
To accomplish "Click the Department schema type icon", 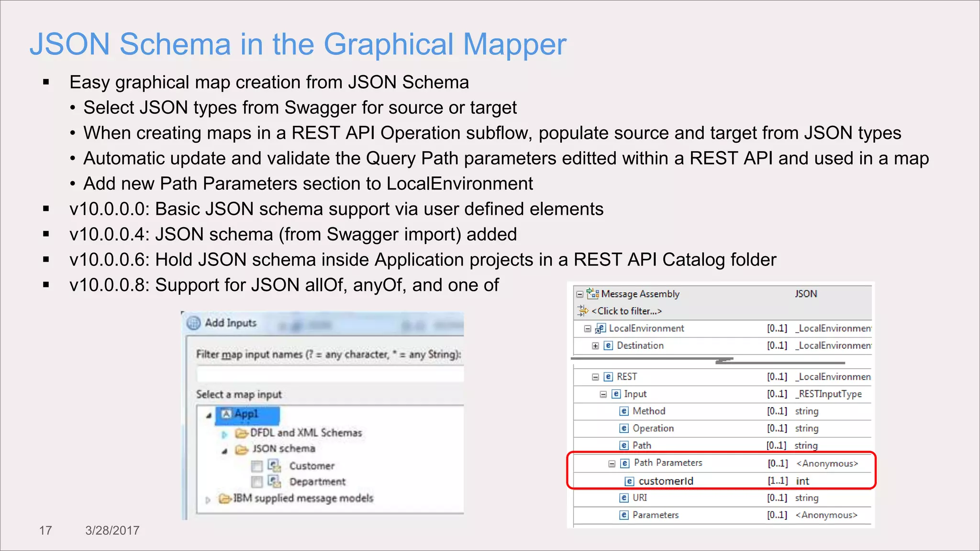I will point(274,482).
